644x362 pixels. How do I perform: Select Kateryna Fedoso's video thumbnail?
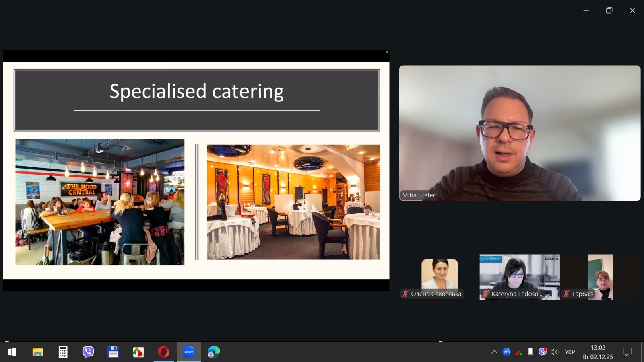pos(519,277)
